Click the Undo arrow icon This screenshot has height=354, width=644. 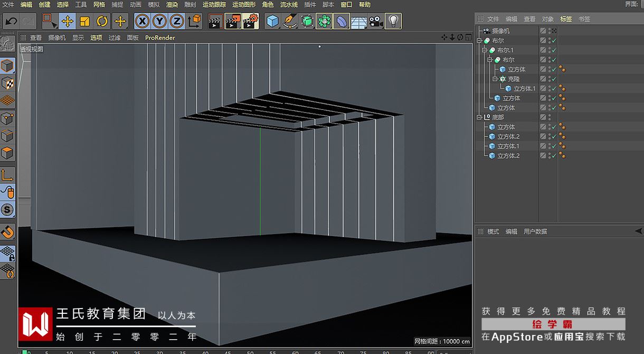click(11, 21)
